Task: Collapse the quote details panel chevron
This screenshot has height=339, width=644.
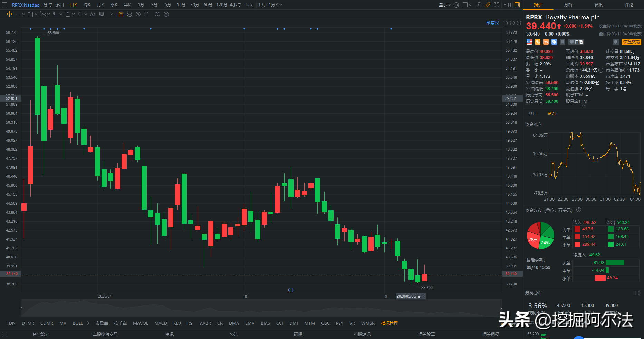Action: [583, 106]
